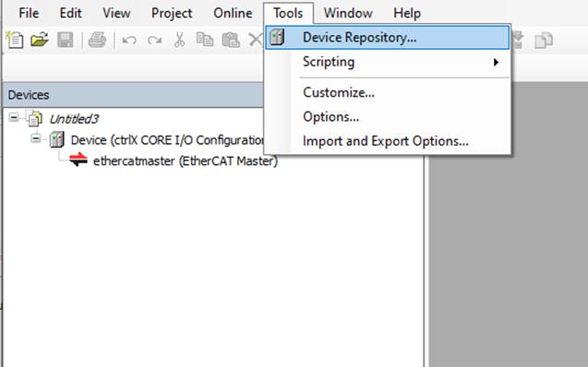Expand the Scripting submenu arrow
The width and height of the screenshot is (588, 367).
click(x=496, y=62)
